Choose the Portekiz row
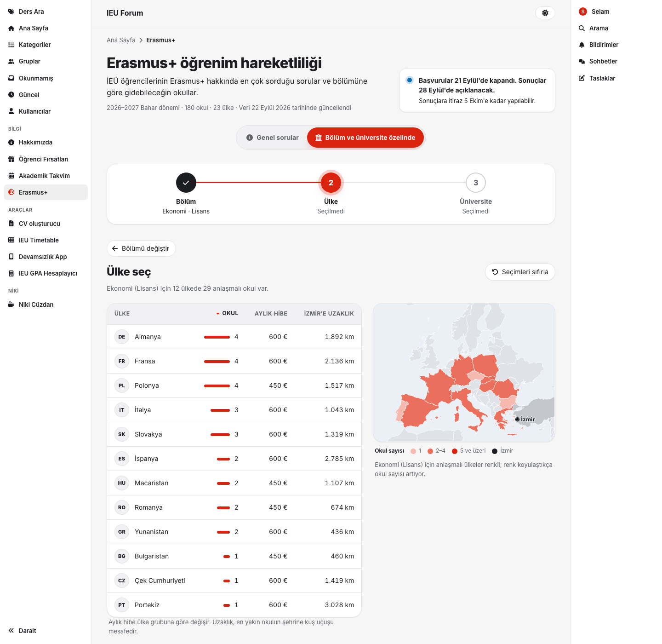Image resolution: width=662 pixels, height=644 pixels. pyautogui.click(x=234, y=605)
